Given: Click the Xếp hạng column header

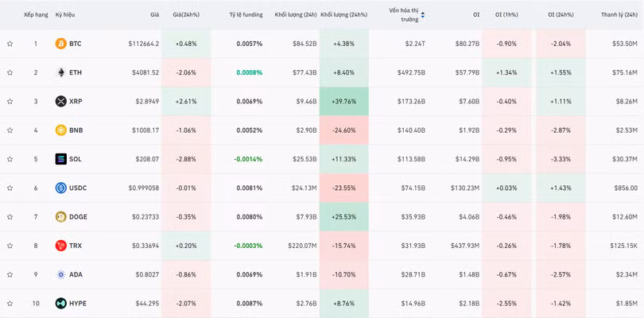Looking at the screenshot, I should pyautogui.click(x=35, y=14).
